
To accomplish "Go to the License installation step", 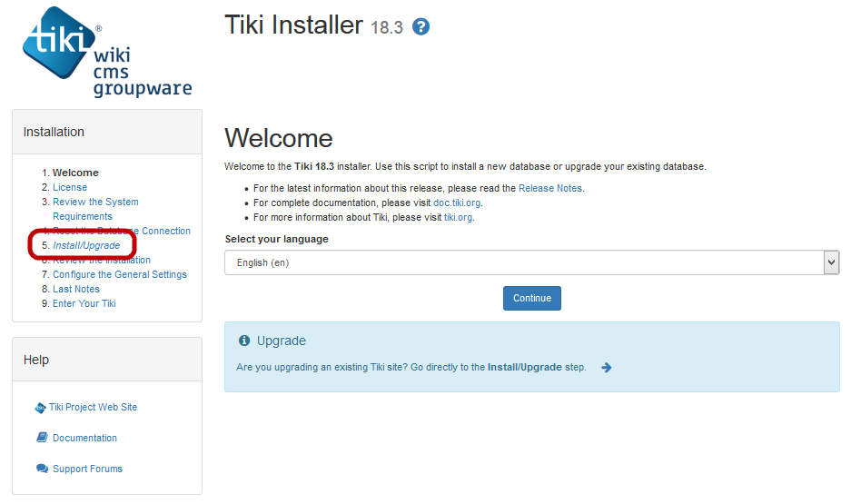I will (70, 187).
